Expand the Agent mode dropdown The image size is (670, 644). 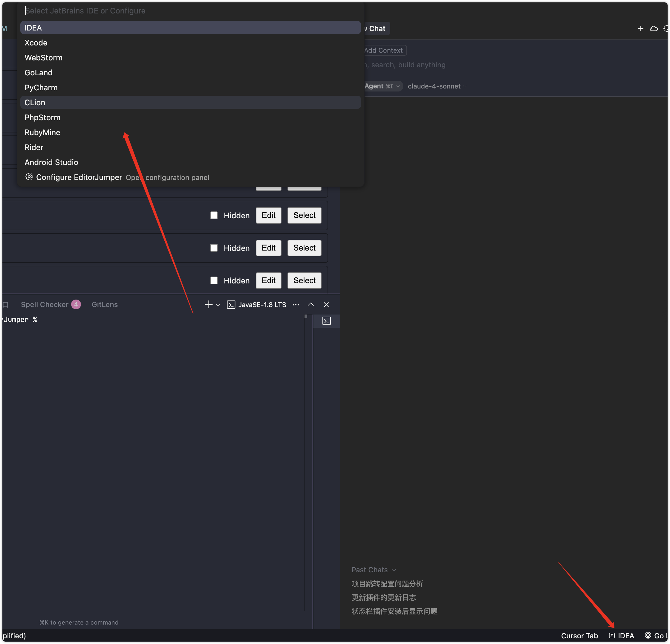point(382,86)
